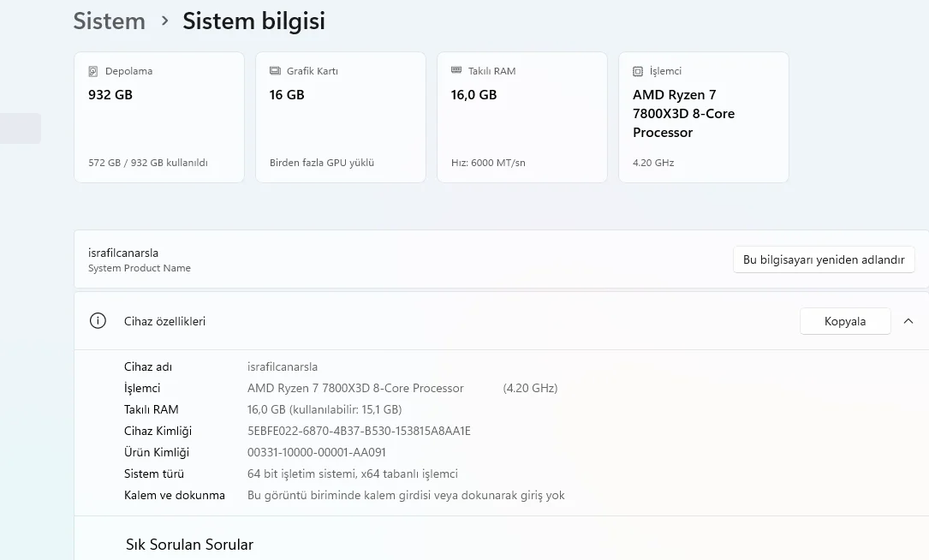The height and width of the screenshot is (560, 929).
Task: Click the Cihaz Kimliği value text
Action: tap(359, 431)
